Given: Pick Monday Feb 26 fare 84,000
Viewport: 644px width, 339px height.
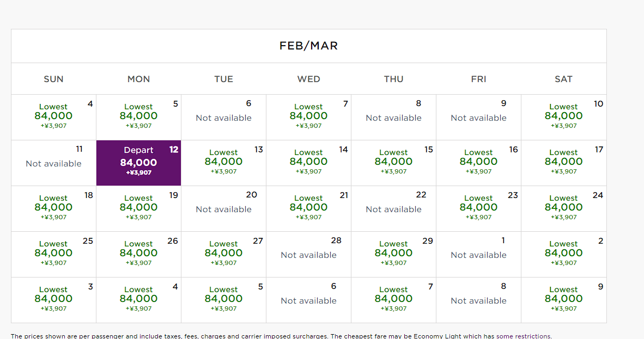Looking at the screenshot, I should point(139,255).
